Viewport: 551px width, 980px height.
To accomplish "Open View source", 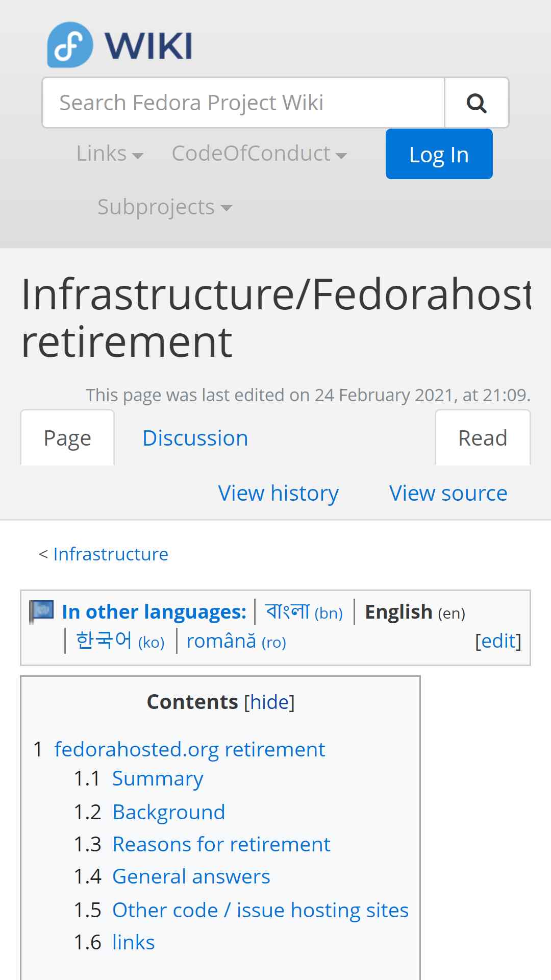I will click(448, 493).
